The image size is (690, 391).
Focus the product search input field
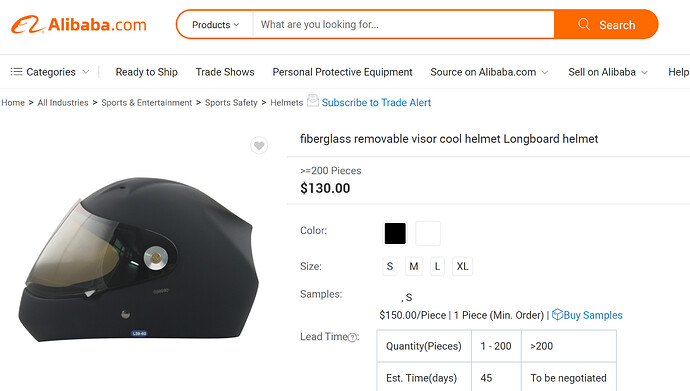(404, 25)
